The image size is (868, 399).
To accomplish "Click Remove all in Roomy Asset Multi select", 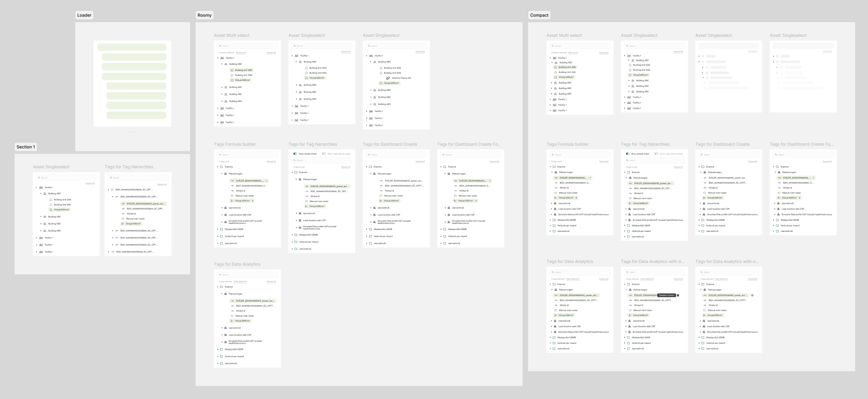I will pos(240,53).
